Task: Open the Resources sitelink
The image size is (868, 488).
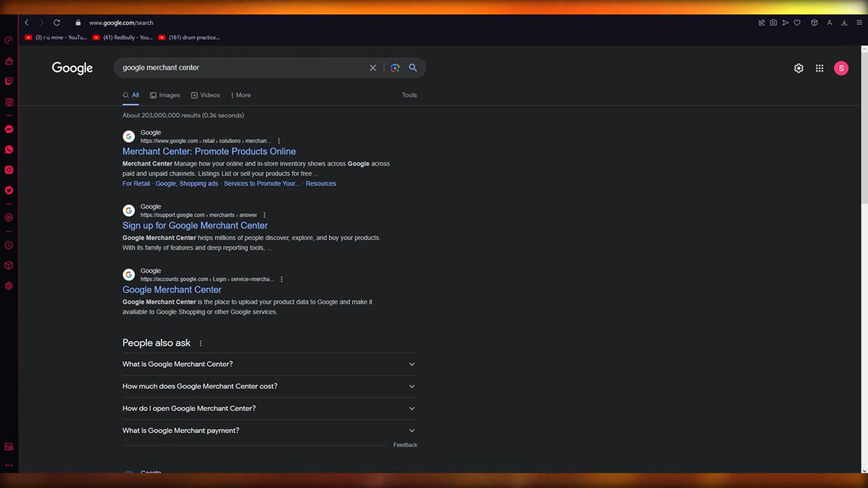Action: click(321, 184)
